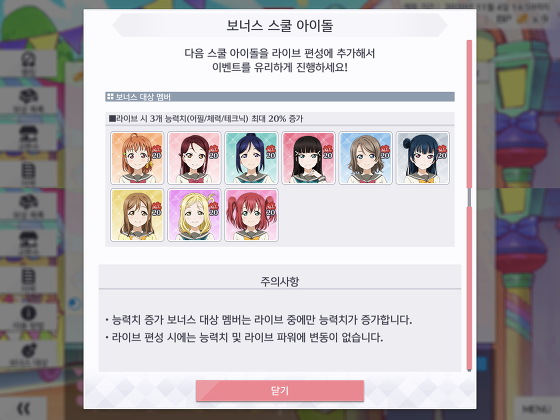Image resolution: width=560 pixels, height=420 pixels.
Task: Select the gray-haired idol on blue background
Action: pyautogui.click(x=366, y=158)
